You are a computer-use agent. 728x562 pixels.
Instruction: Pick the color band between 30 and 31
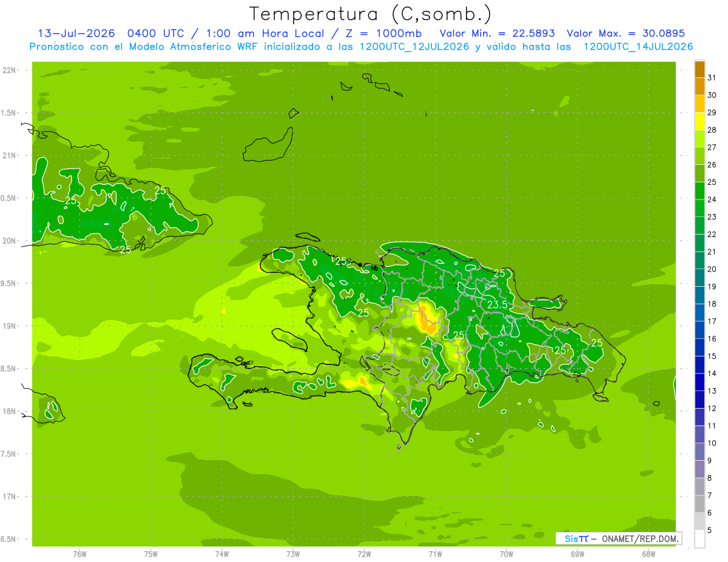[699, 87]
